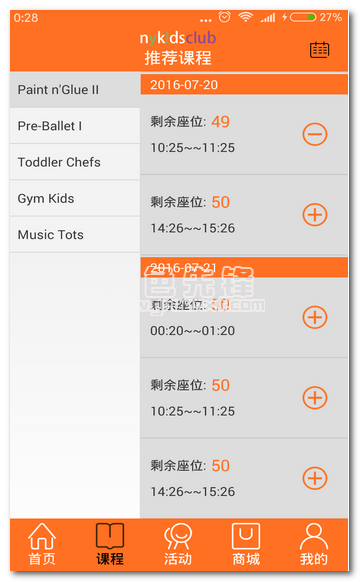Select the Gym Kids course
This screenshot has width=360, height=582.
click(75, 198)
